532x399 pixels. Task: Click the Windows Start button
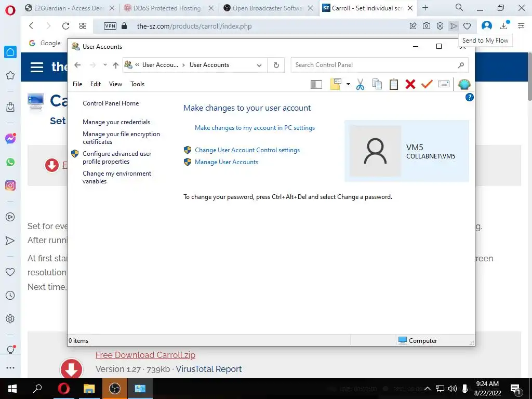(x=12, y=389)
